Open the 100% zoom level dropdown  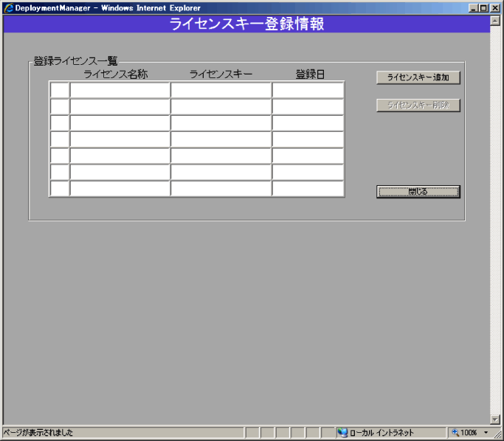coord(486,433)
